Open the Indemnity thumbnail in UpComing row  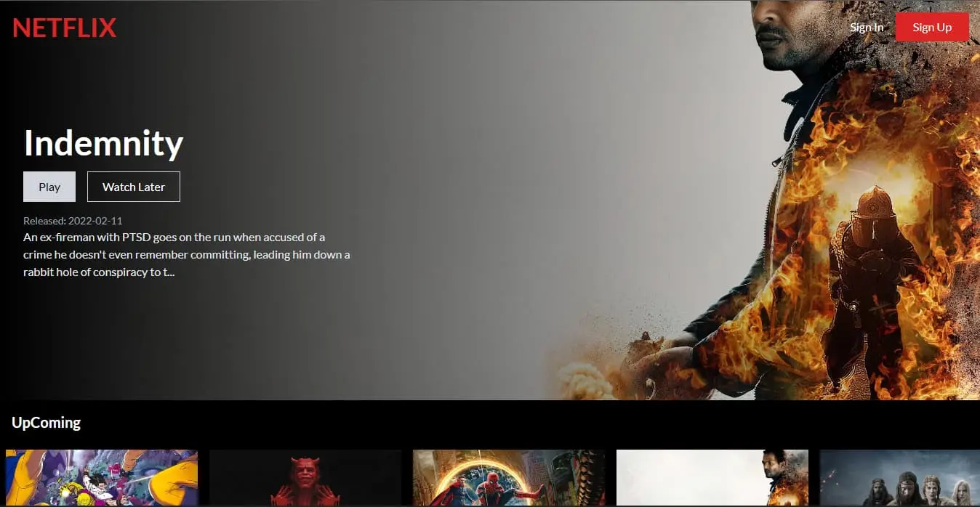[x=712, y=478]
